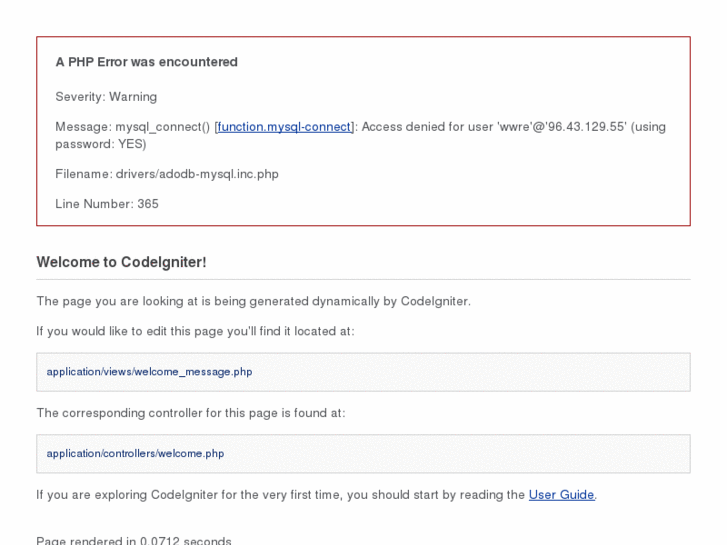This screenshot has width=727, height=545.
Task: Click the "Page rendered in 0.0712 seconds" text
Action: pyautogui.click(x=134, y=541)
